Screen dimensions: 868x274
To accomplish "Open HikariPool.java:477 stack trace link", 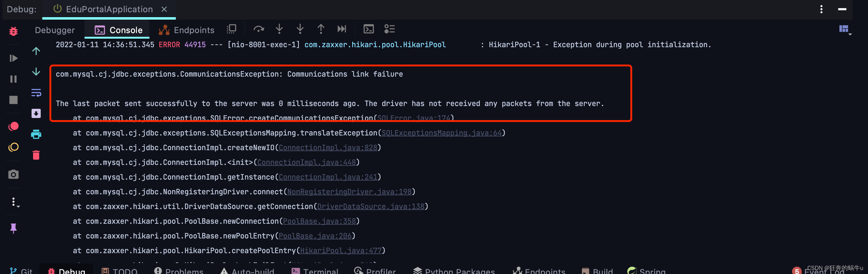I will 341,250.
